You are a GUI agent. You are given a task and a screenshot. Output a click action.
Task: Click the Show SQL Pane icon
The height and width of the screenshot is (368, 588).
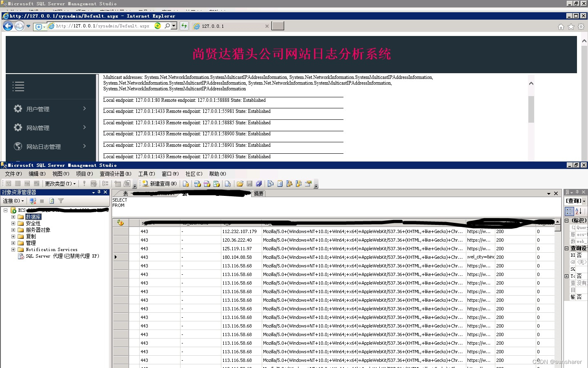pyautogui.click(x=27, y=184)
